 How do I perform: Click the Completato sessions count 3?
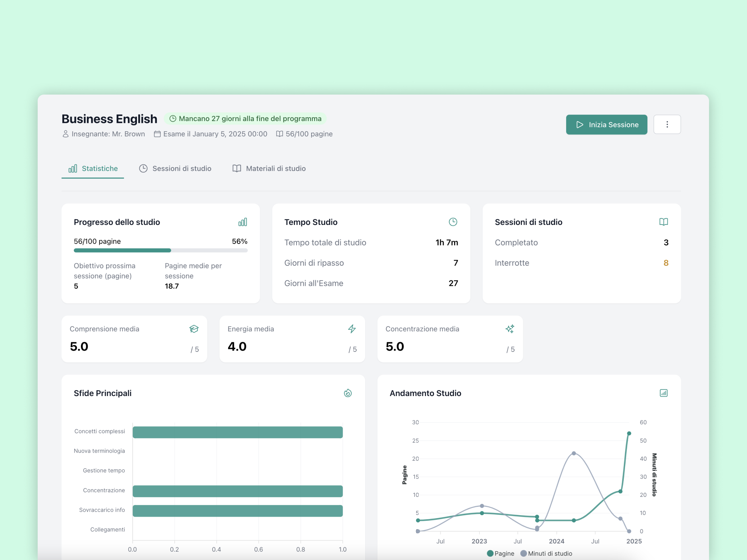tap(666, 242)
